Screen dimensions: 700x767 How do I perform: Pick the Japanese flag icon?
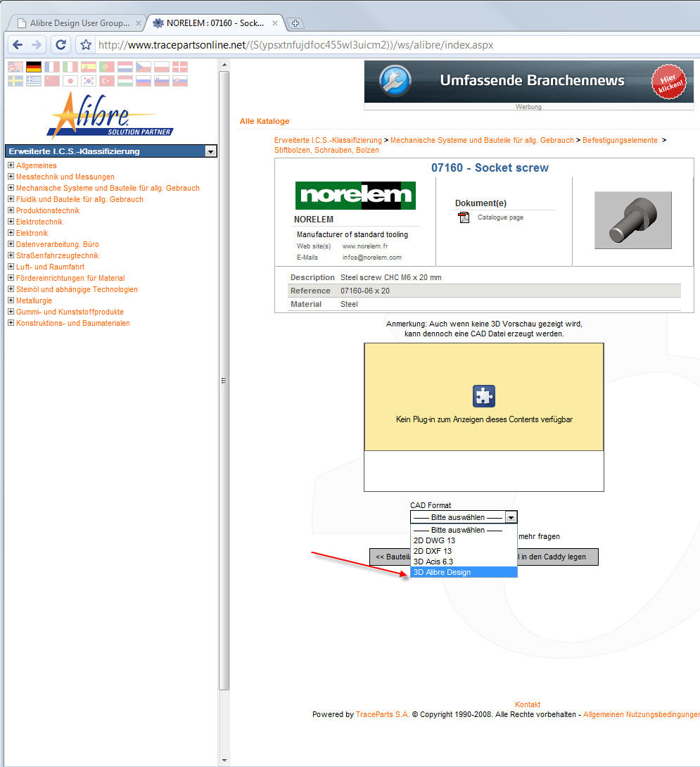tap(70, 81)
